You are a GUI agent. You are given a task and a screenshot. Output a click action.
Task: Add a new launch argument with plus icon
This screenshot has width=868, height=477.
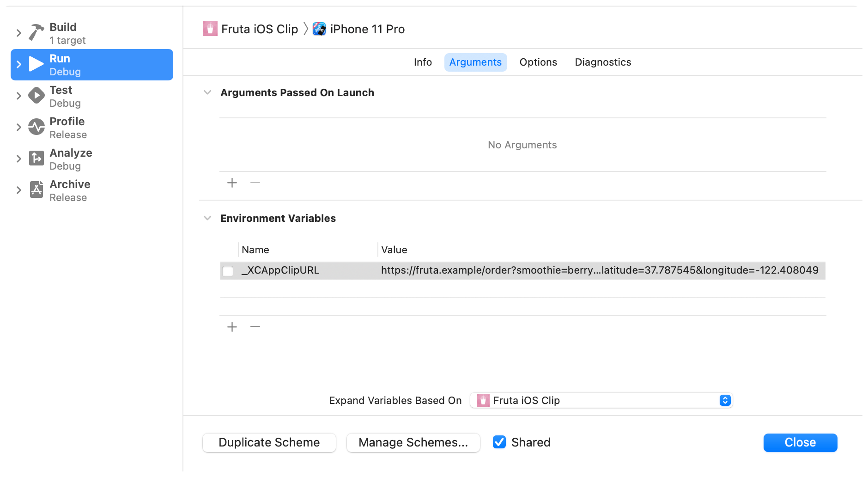[232, 183]
